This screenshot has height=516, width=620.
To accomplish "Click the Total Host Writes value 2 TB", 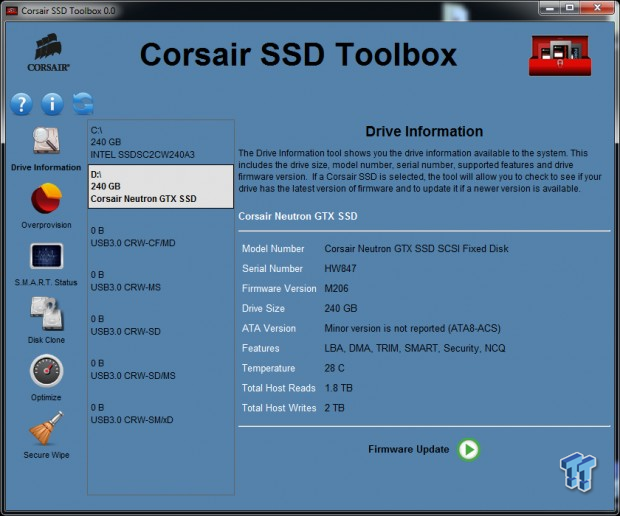I will 334,408.
